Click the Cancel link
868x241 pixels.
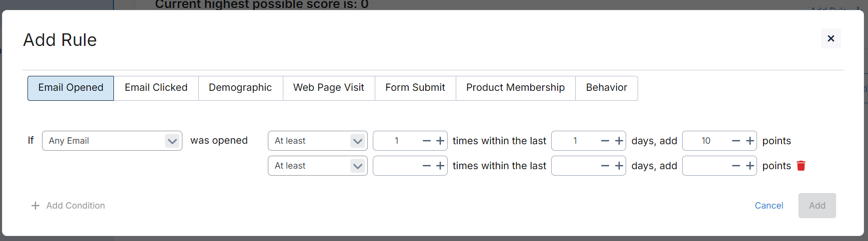point(769,206)
